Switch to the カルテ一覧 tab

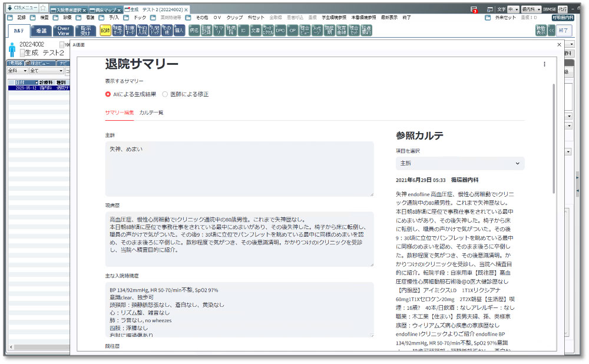click(151, 112)
